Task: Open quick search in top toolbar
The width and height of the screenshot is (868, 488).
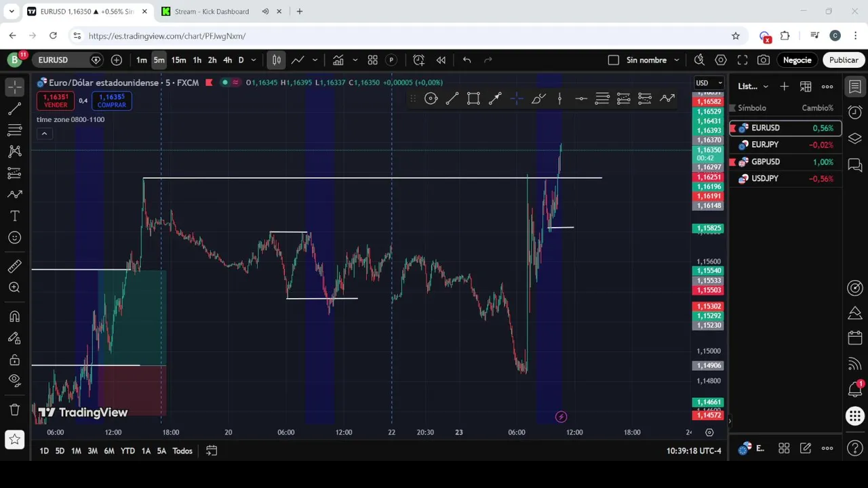Action: (x=699, y=60)
